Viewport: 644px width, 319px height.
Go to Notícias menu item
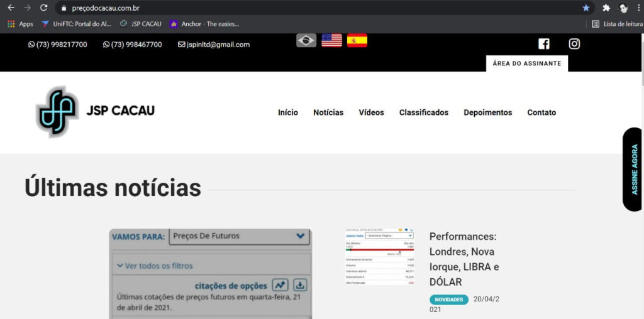(328, 112)
